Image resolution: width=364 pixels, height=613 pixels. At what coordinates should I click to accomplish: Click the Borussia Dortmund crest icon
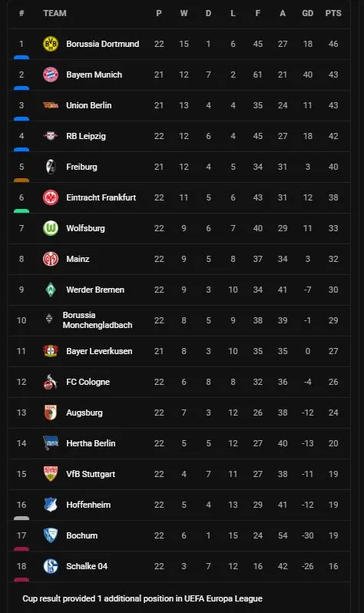51,44
